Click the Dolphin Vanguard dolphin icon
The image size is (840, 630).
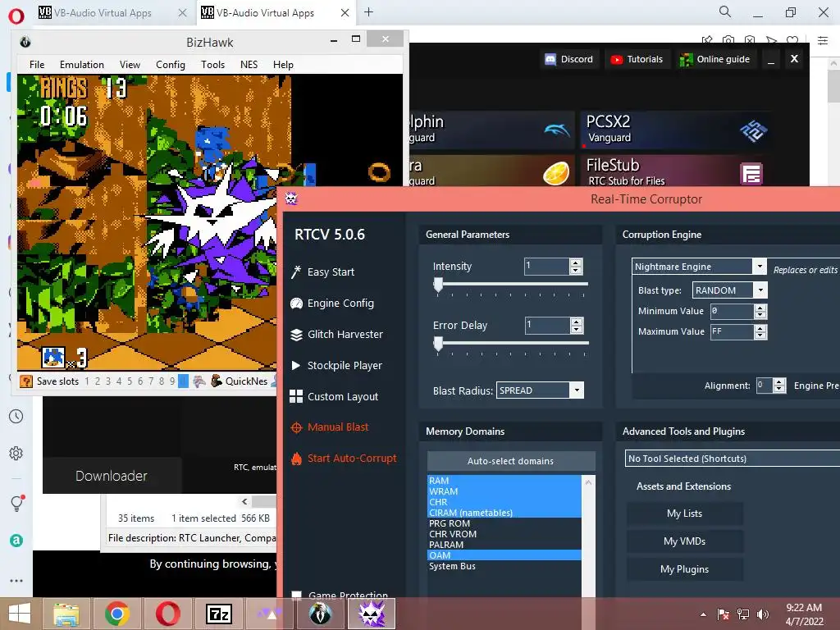[557, 130]
